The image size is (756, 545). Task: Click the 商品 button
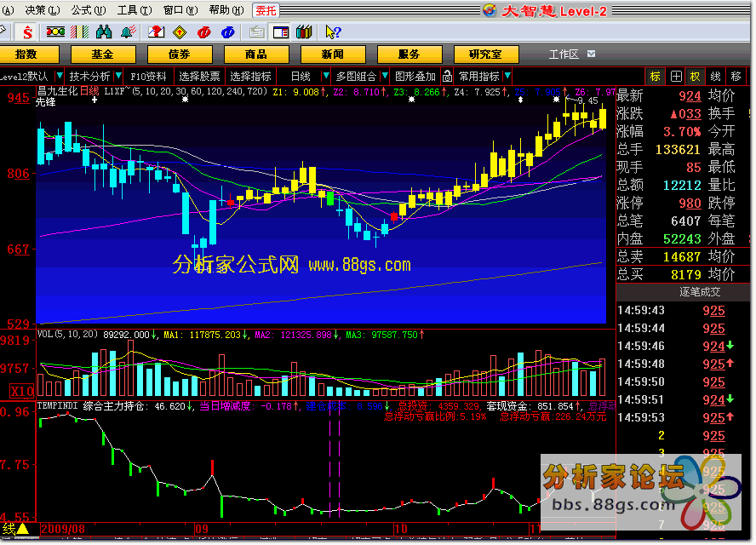(256, 54)
